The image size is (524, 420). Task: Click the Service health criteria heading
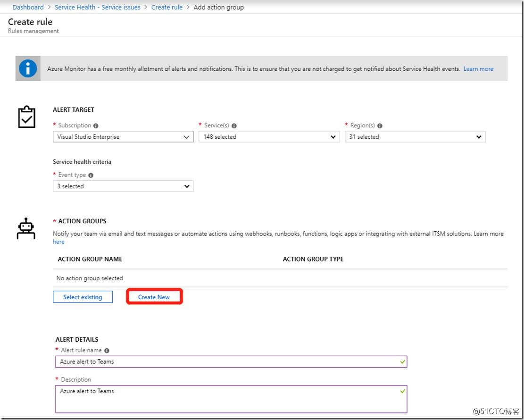82,162
